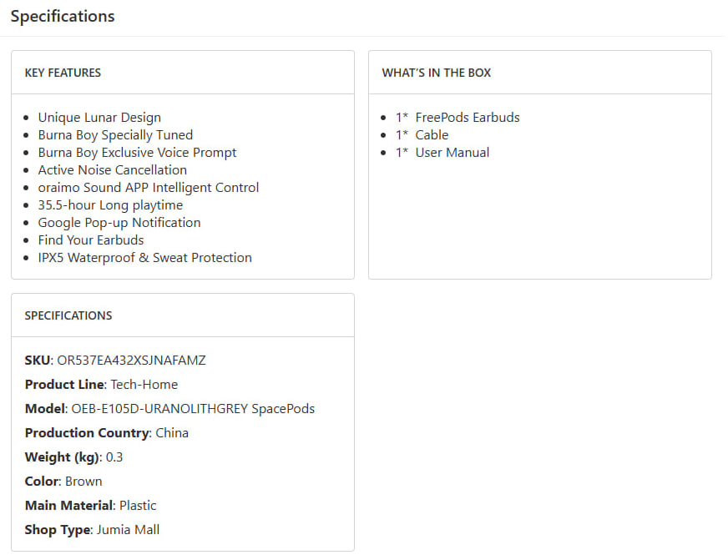Select the Production Country China line
The height and width of the screenshot is (560, 728).
pyautogui.click(x=106, y=433)
